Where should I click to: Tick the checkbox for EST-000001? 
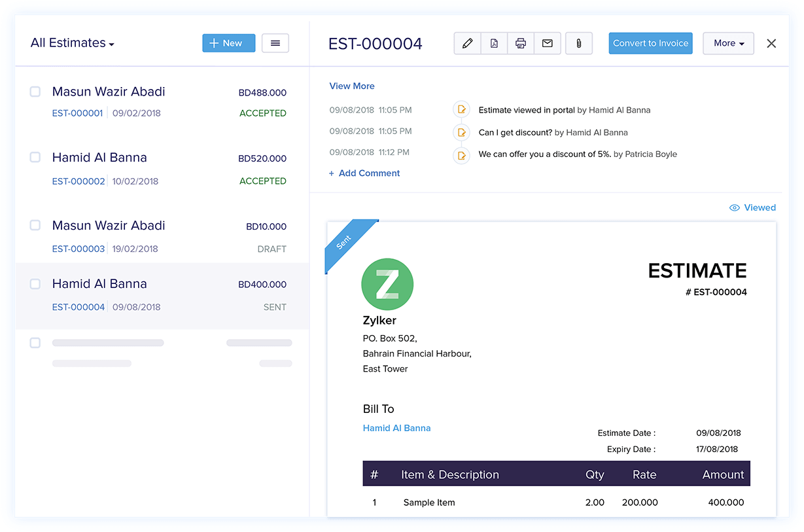pos(35,92)
